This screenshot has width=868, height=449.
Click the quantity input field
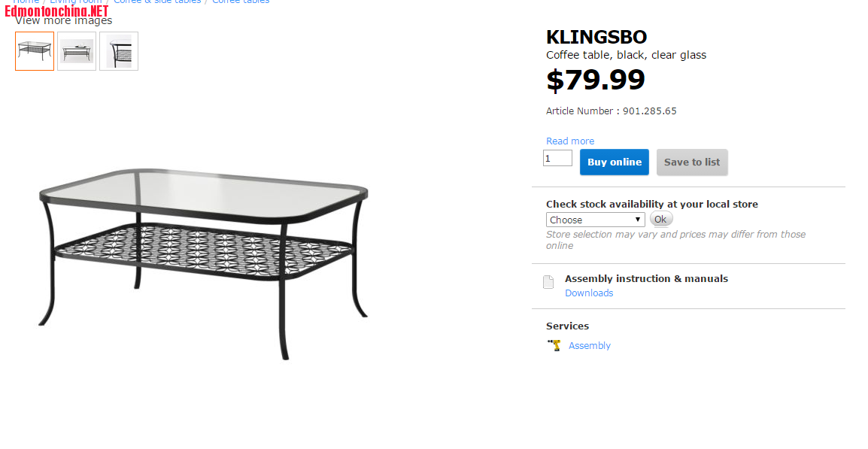point(557,159)
